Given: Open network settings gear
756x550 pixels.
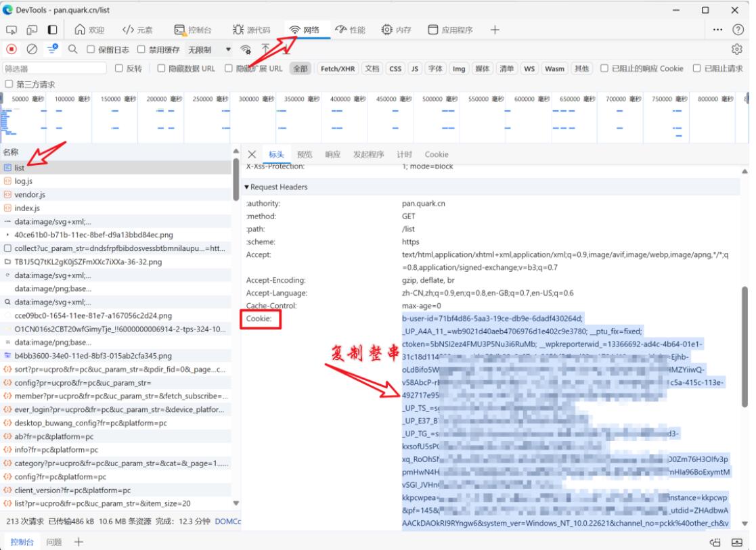Looking at the screenshot, I should tap(737, 49).
